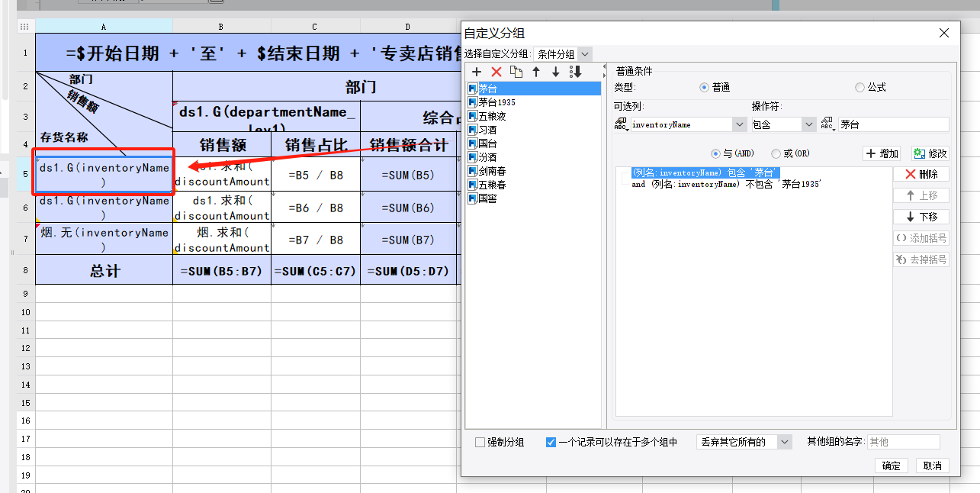
Task: Select 剑南春 group in the list
Action: click(492, 171)
